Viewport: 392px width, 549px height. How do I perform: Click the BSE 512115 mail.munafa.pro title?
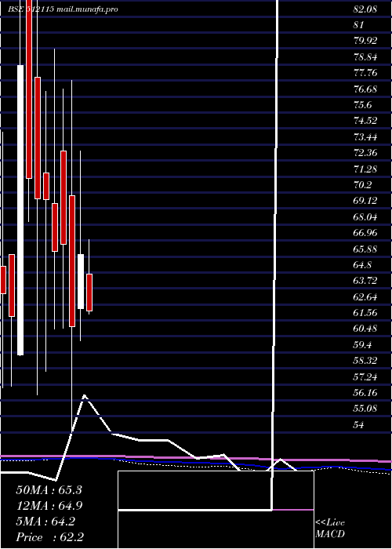click(x=63, y=9)
